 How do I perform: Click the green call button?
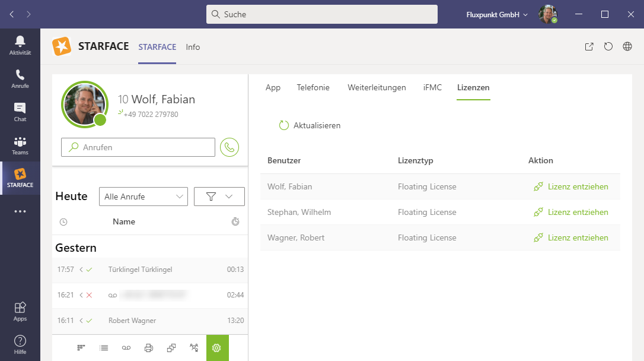coord(229,147)
